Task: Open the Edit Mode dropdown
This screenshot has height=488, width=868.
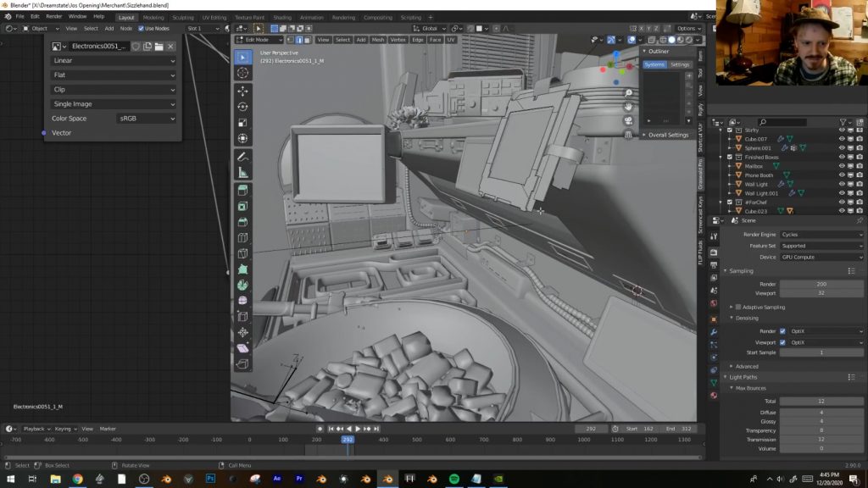Action: pos(259,40)
